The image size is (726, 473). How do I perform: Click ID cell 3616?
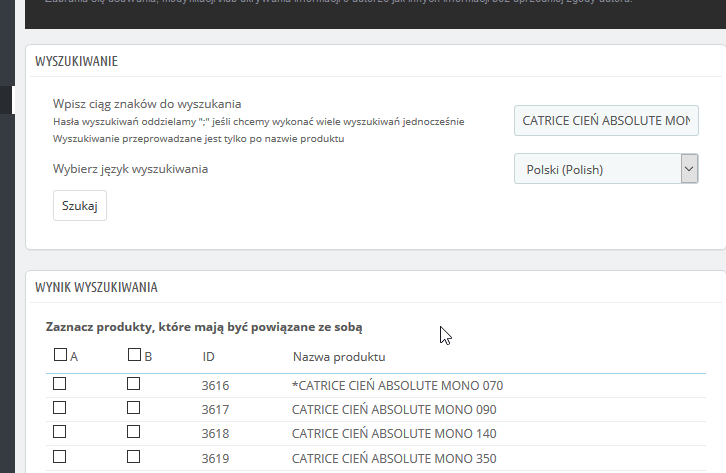click(x=215, y=386)
